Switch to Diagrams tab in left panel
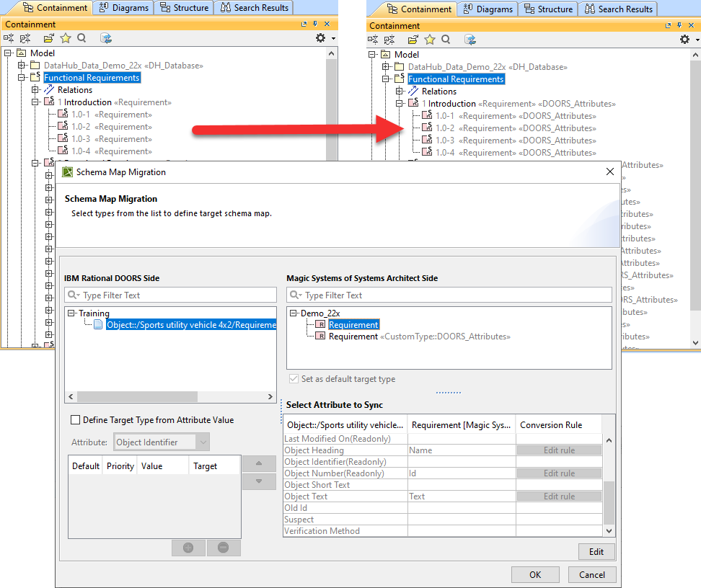This screenshot has width=701, height=588. (123, 8)
